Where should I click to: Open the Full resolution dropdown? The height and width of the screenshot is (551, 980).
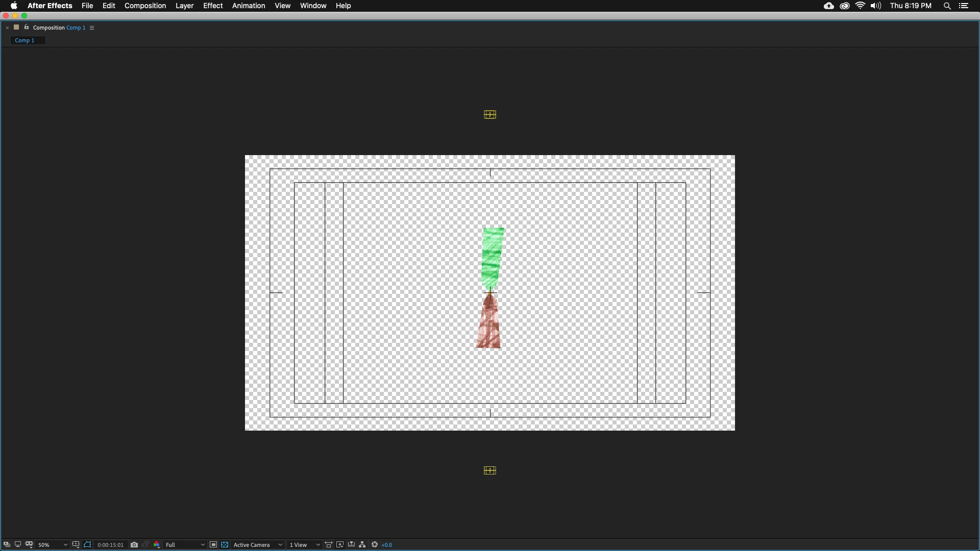click(185, 545)
